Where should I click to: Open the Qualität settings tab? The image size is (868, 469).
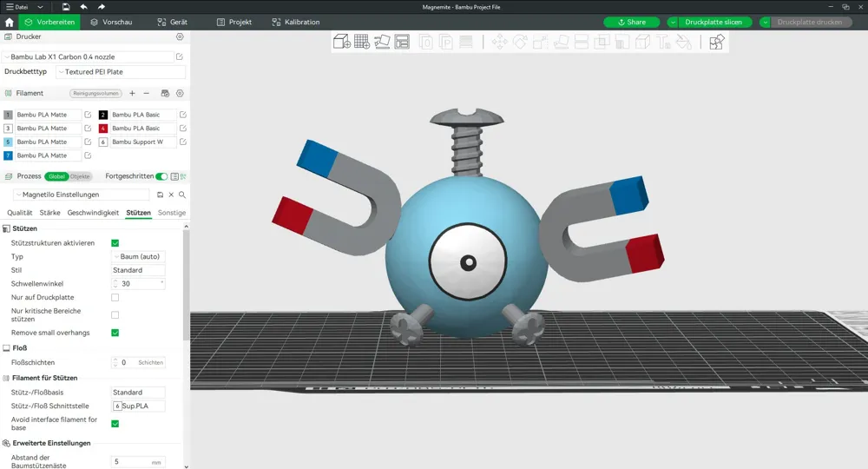(x=19, y=213)
